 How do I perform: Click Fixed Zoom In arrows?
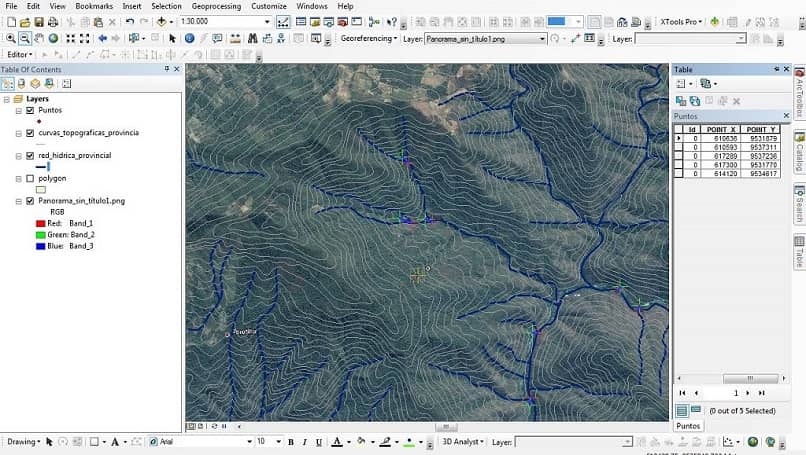70,39
